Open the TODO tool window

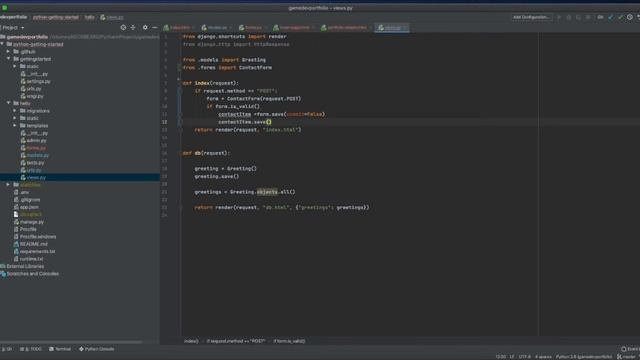click(31, 349)
